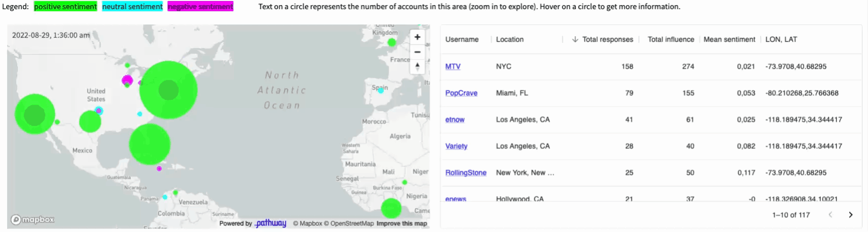Click sort arrow beside Total responses
Screen dimensions: 868x232
(575, 39)
